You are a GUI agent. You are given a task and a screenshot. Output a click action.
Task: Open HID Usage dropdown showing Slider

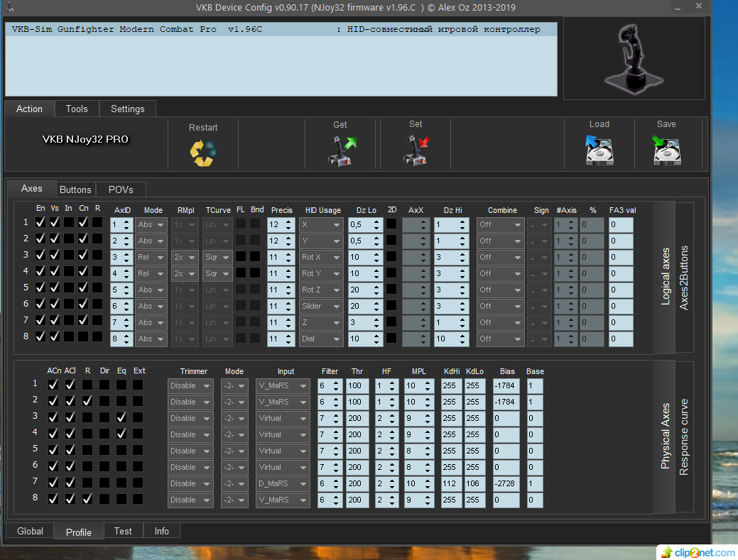point(321,306)
